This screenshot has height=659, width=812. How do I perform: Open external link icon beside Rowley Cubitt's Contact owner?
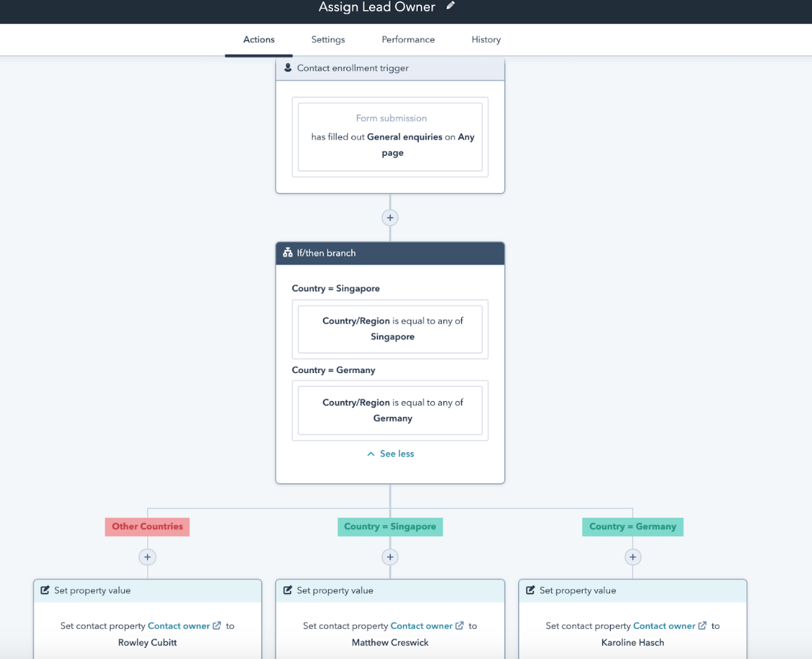[217, 625]
